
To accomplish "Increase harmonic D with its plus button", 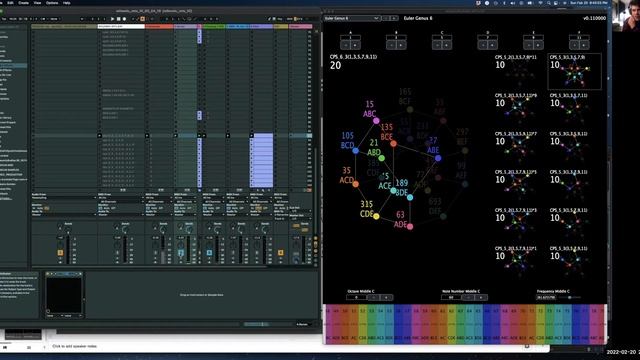I will pyautogui.click(x=492, y=45).
